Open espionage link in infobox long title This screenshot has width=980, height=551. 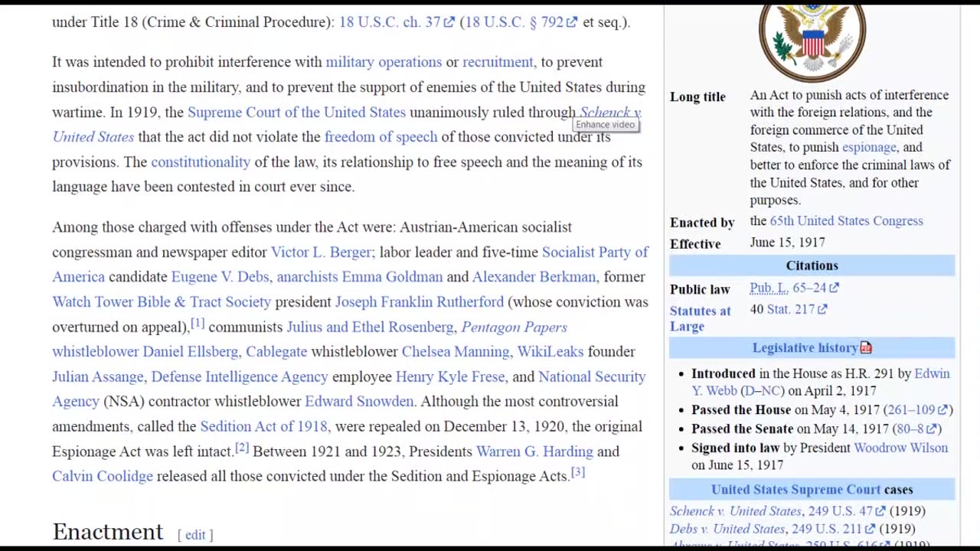[x=869, y=148]
